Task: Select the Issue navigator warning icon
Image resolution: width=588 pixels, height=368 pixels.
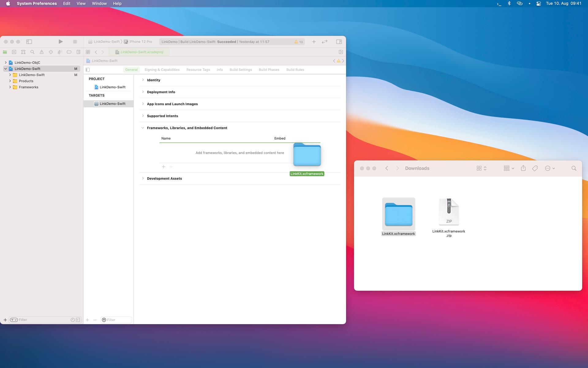Action: (42, 52)
